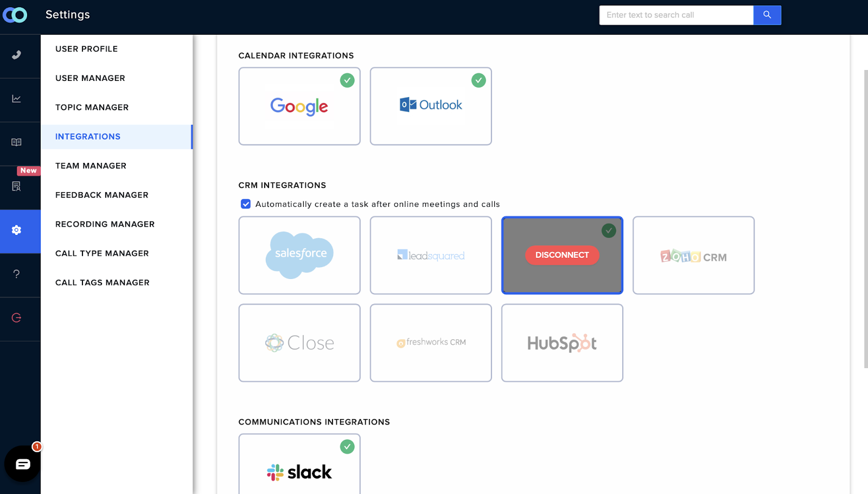
Task: Open the New-badged scorecard icon in sidebar
Action: pos(17,186)
